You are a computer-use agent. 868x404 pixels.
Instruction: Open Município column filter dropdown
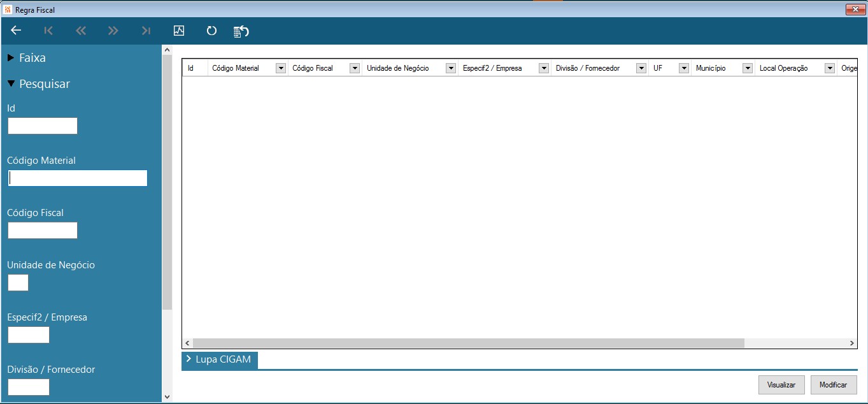(748, 68)
